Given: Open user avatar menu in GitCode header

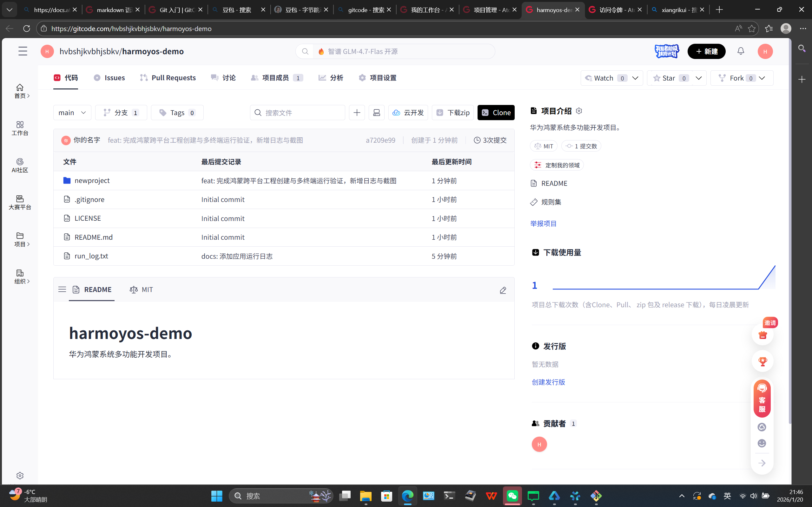Looking at the screenshot, I should pos(765,51).
